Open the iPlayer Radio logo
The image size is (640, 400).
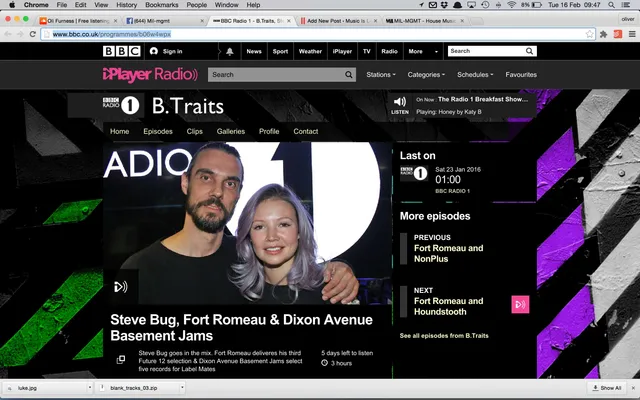pyautogui.click(x=150, y=74)
